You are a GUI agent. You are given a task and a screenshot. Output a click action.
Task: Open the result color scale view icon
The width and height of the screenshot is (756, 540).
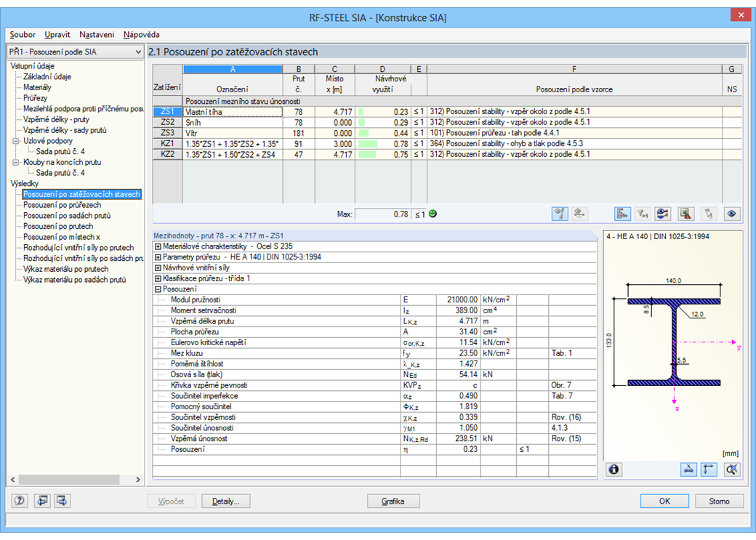[x=662, y=214]
